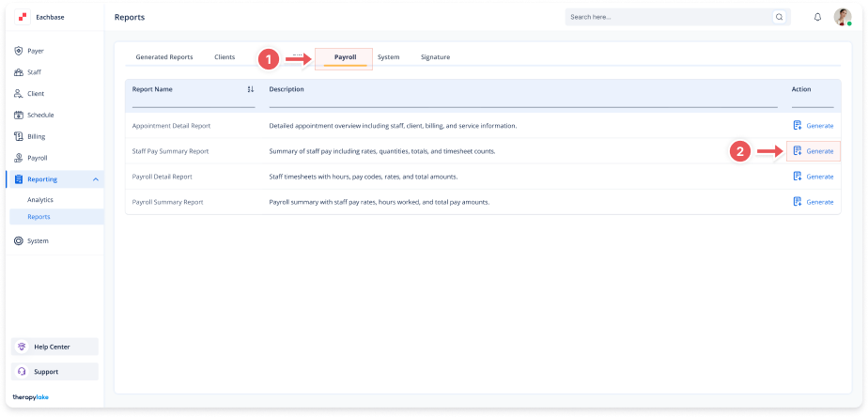Switch to Signature tab
This screenshot has width=868, height=417.
[435, 57]
